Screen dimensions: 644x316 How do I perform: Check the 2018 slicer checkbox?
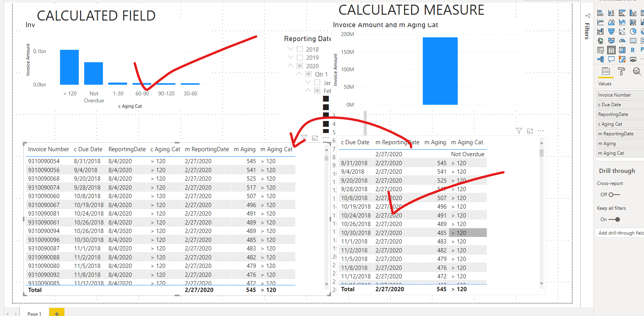coord(300,49)
